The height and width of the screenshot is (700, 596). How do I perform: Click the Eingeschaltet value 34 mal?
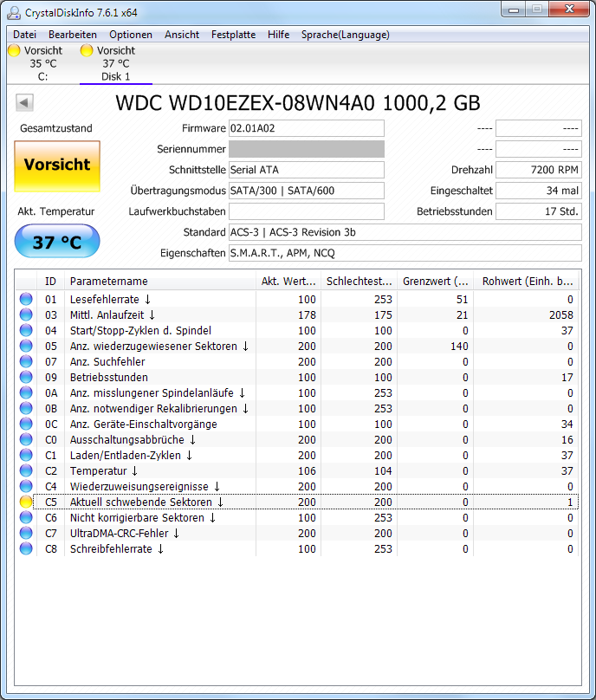[539, 191]
